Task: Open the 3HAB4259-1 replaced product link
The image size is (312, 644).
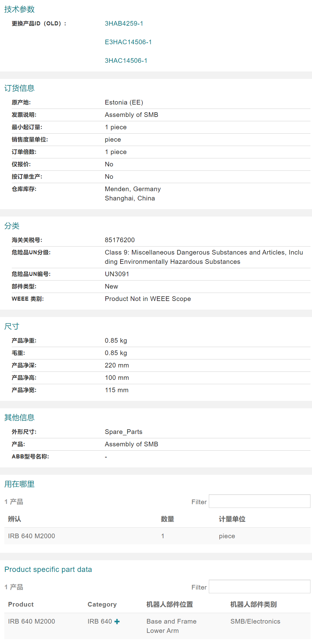Action: [124, 24]
